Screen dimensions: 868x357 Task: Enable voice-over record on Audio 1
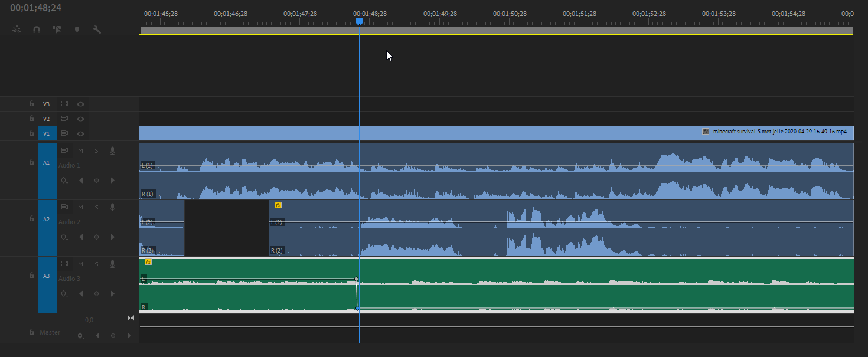pyautogui.click(x=112, y=151)
